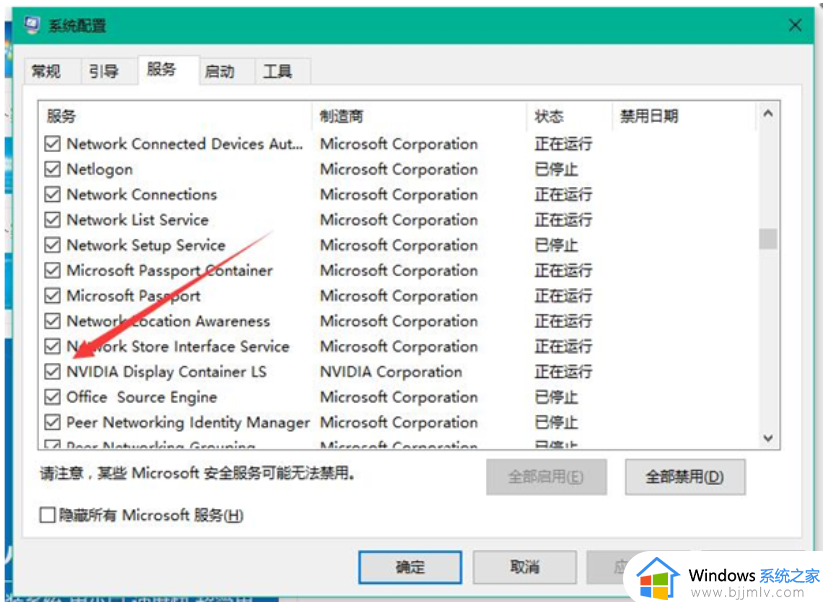Click the NVIDIA Corporation manufacturer cell
This screenshot has height=606, width=825.
pyautogui.click(x=391, y=371)
